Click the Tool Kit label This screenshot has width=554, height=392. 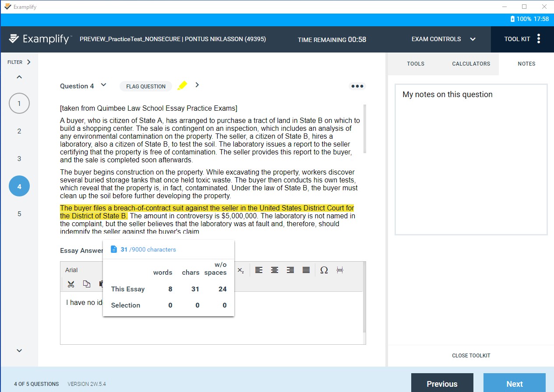(x=517, y=39)
